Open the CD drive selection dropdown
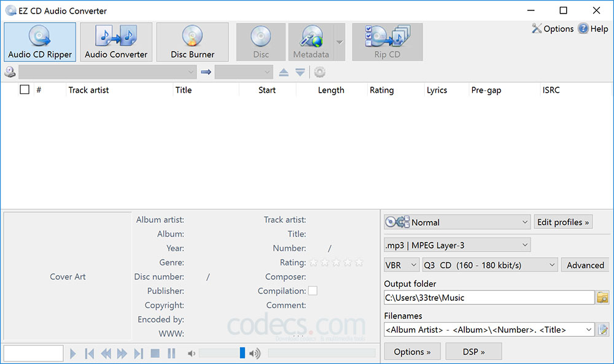614x364 pixels. point(107,72)
